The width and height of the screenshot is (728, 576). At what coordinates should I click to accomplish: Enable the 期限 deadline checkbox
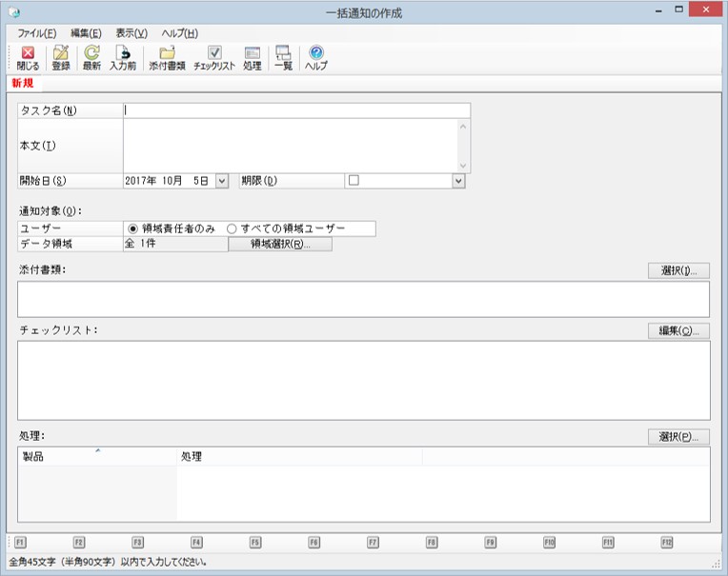[x=354, y=180]
